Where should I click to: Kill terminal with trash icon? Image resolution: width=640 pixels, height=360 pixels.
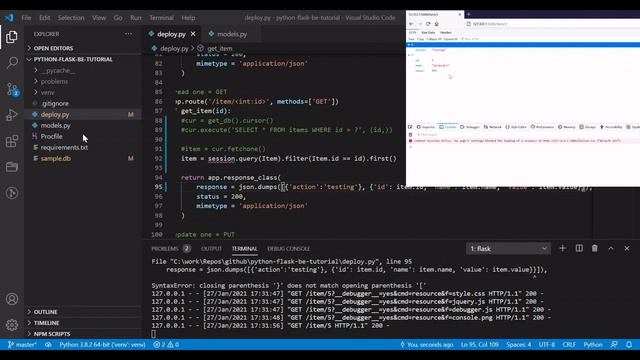pyautogui.click(x=595, y=248)
